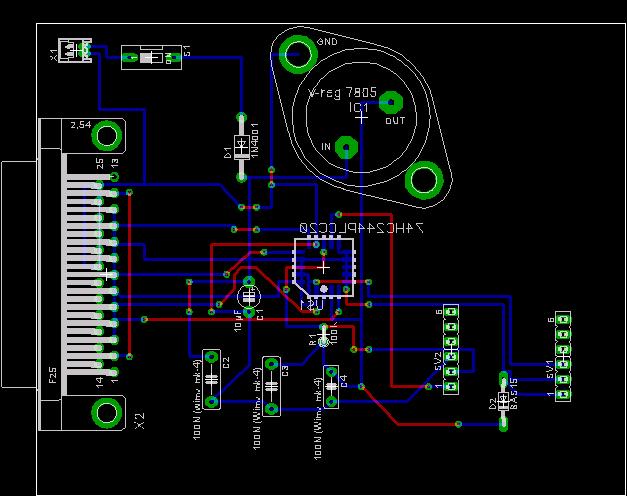Select the SV2 header name label
Viewport: 627px width, 496px height.
(438, 362)
